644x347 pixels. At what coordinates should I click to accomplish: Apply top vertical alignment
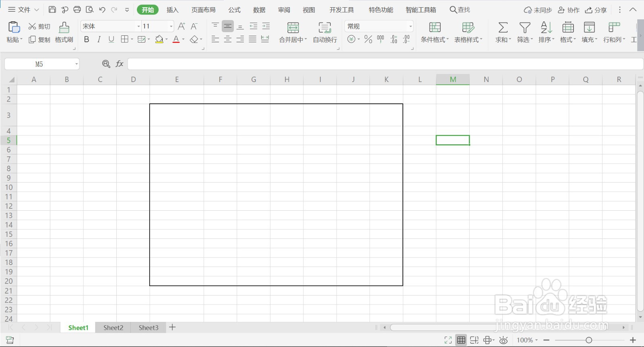point(215,26)
